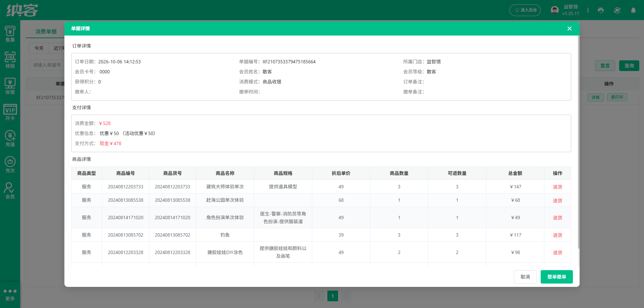The image size is (644, 308).
Task: Click 查询 button in background page
Action: (x=629, y=66)
